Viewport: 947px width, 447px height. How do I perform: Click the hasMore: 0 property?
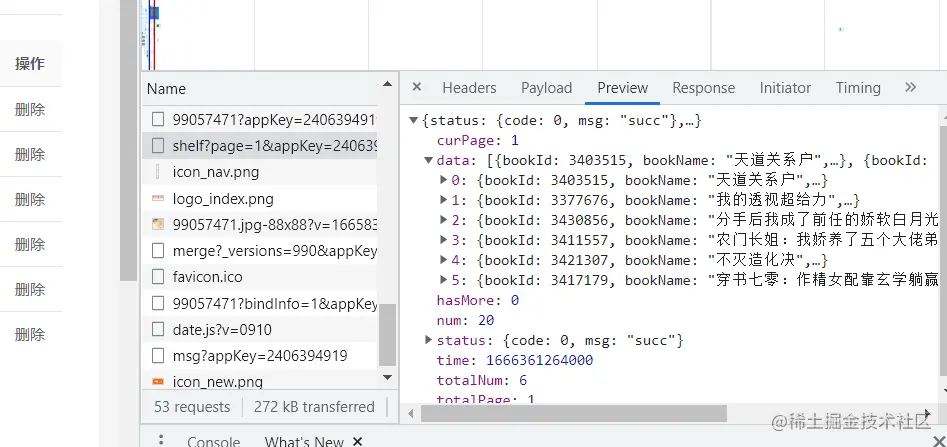click(x=478, y=300)
